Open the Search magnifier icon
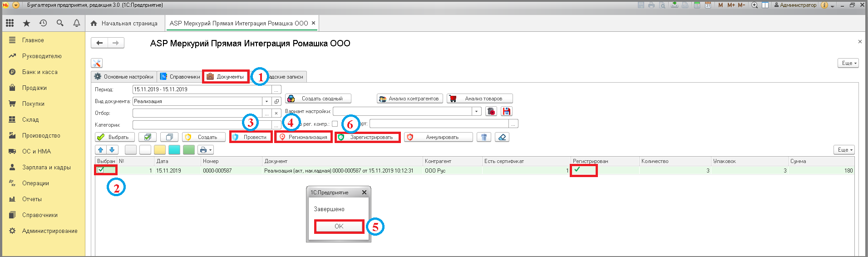 coord(60,23)
